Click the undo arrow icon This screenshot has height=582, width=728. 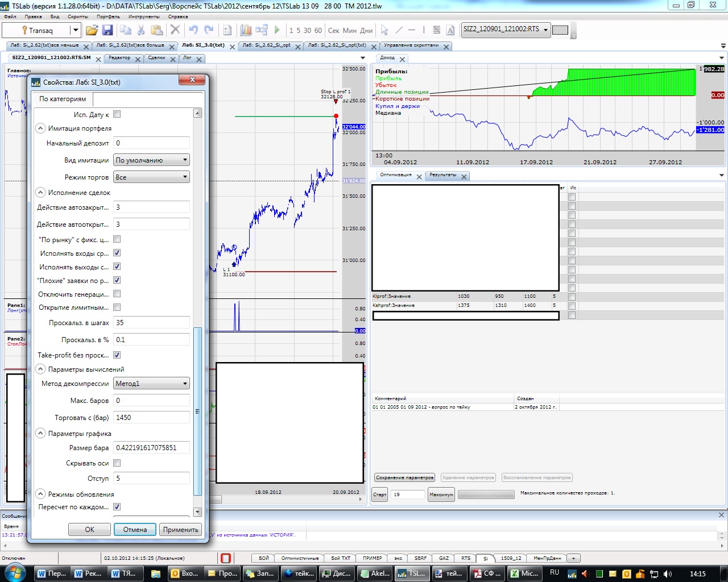coord(193,30)
